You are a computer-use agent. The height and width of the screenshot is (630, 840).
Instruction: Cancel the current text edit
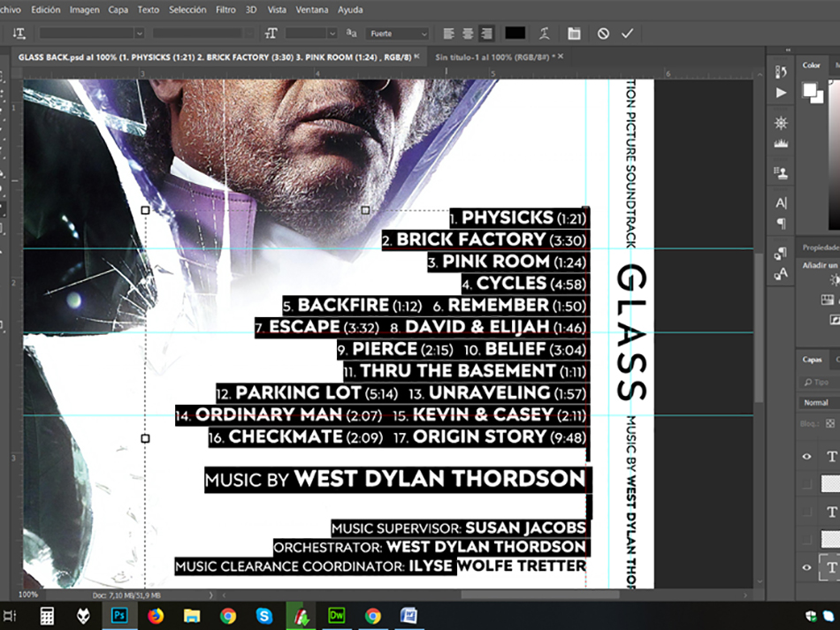click(x=603, y=34)
